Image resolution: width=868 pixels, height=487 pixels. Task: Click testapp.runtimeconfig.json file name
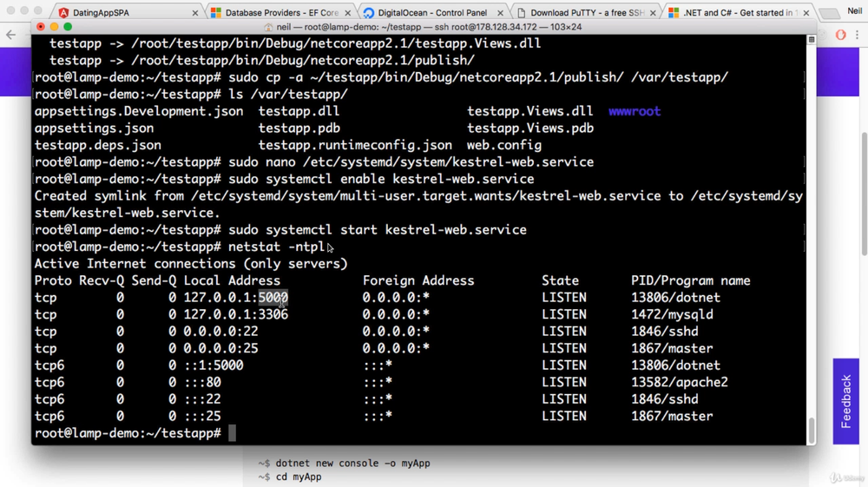(x=355, y=145)
